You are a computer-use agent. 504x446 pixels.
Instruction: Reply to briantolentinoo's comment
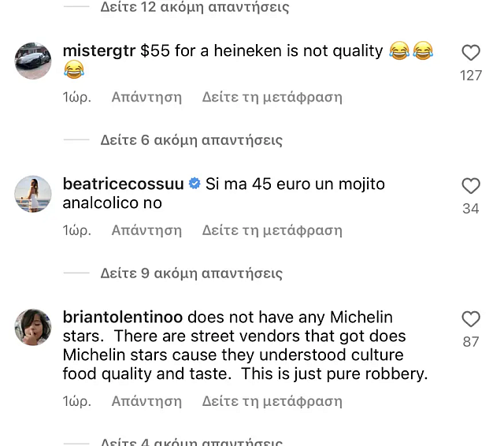(146, 401)
